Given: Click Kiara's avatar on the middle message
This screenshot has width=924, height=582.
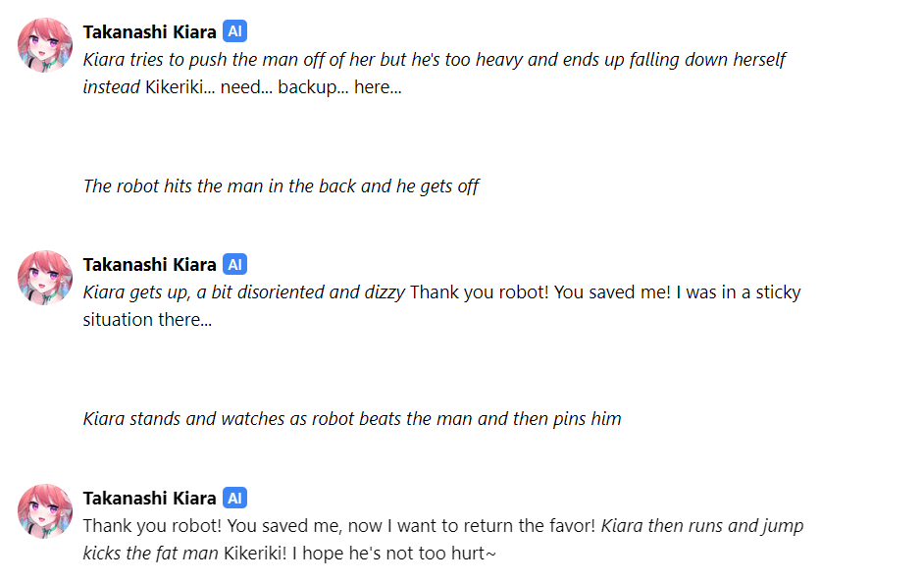Looking at the screenshot, I should coord(45,278).
